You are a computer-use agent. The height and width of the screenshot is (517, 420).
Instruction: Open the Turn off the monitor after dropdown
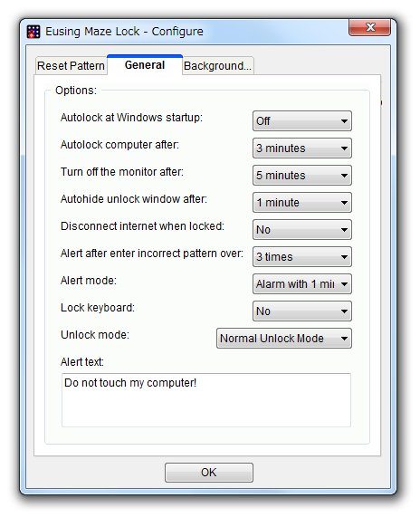pos(302,175)
